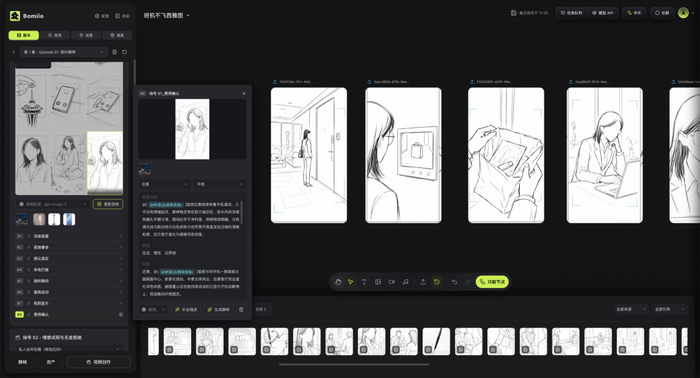Select the hand pan tool

pyautogui.click(x=338, y=282)
